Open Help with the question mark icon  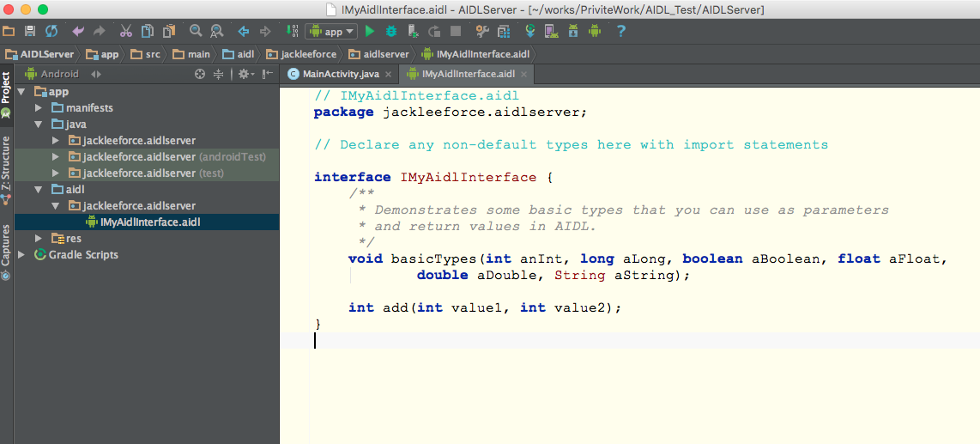(621, 32)
